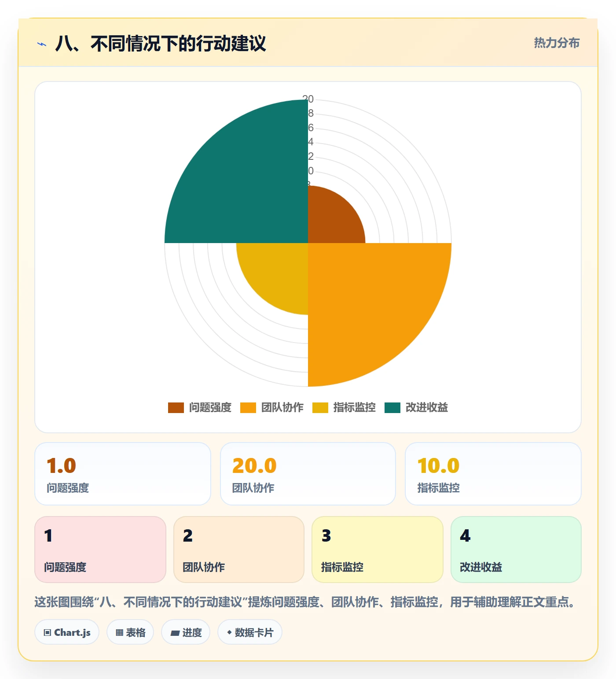Click the axis tick label 20 at chart top
The image size is (616, 679).
[x=308, y=99]
